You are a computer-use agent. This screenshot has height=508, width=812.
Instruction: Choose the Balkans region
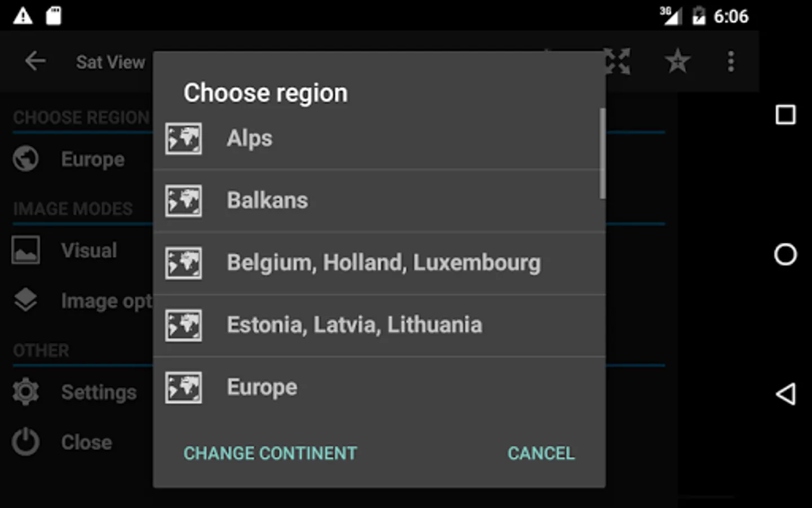click(267, 201)
